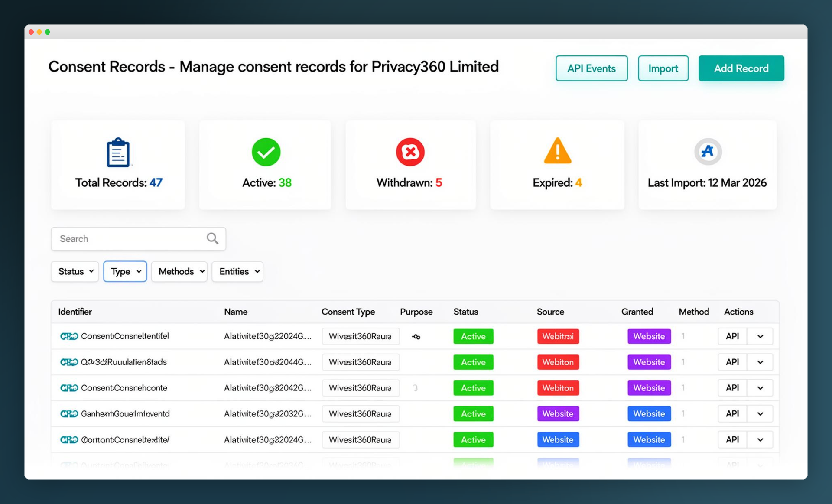Open the Entities filter dropdown
Viewport: 832px width, 504px height.
tap(237, 271)
